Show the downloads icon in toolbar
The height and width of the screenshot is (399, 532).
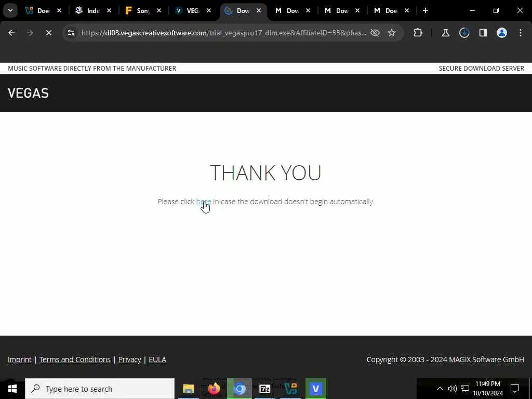pyautogui.click(x=464, y=33)
